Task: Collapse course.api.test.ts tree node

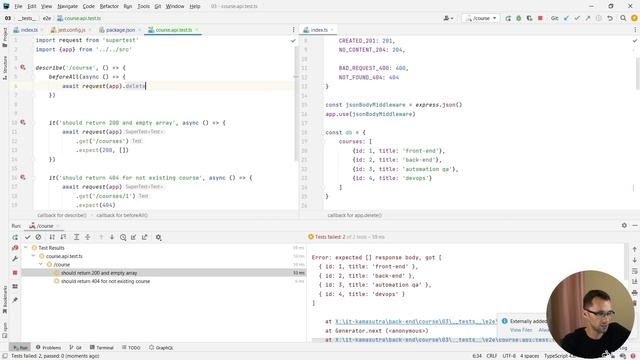Action: point(33,256)
